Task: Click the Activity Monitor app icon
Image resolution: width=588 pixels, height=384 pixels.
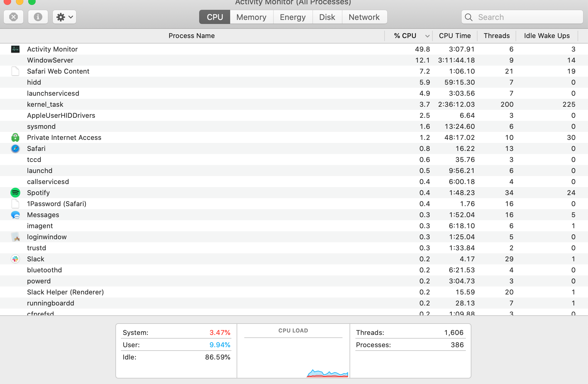Action: coord(15,49)
